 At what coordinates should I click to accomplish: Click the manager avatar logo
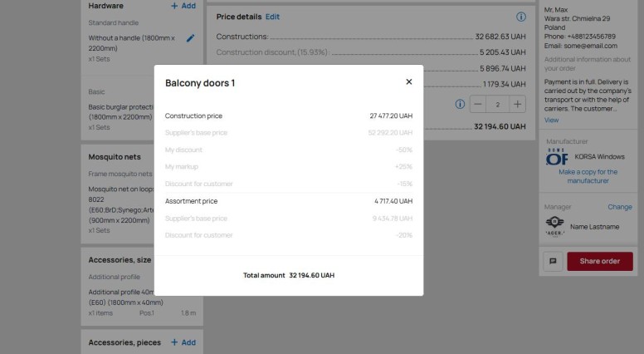[554, 227]
